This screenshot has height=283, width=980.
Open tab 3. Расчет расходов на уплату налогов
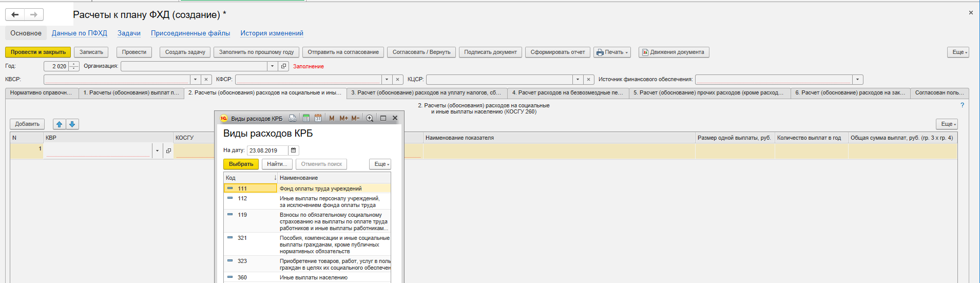(x=427, y=93)
